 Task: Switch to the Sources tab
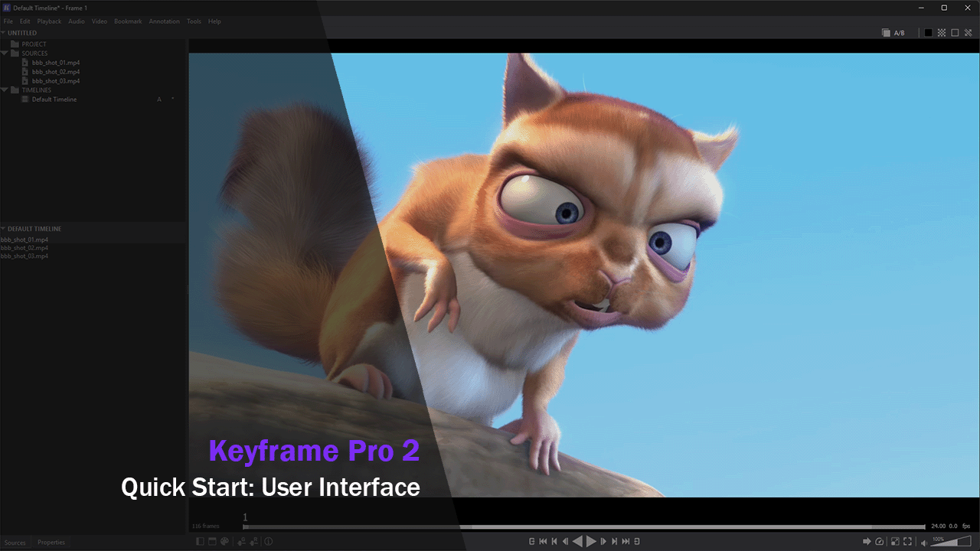pyautogui.click(x=15, y=543)
